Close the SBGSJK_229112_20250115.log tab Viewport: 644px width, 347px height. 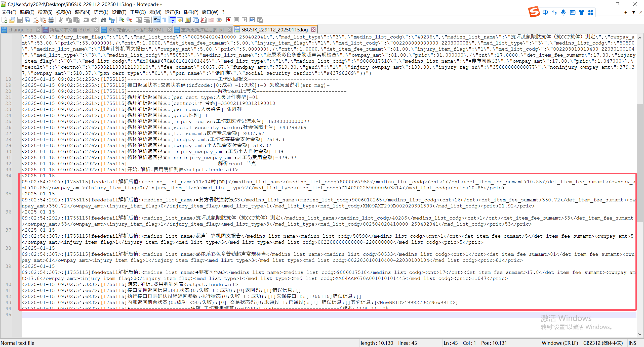(x=313, y=29)
